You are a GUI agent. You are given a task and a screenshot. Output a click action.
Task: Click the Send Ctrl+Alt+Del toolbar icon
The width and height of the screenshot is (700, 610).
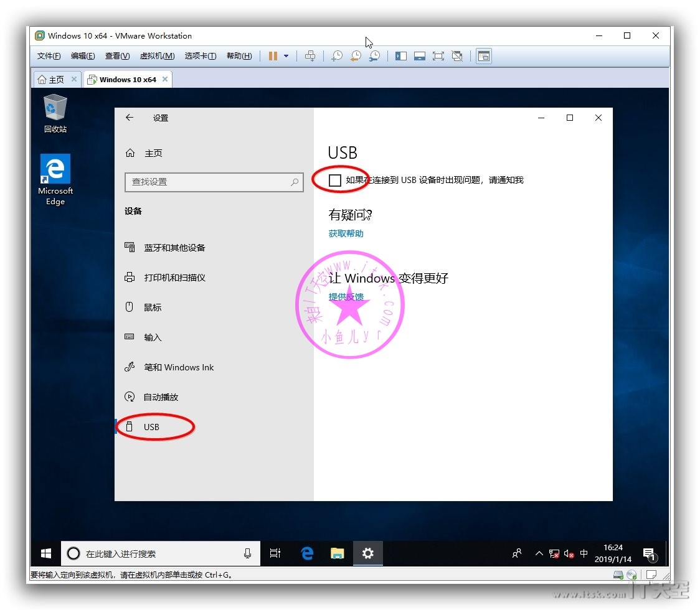pos(310,56)
